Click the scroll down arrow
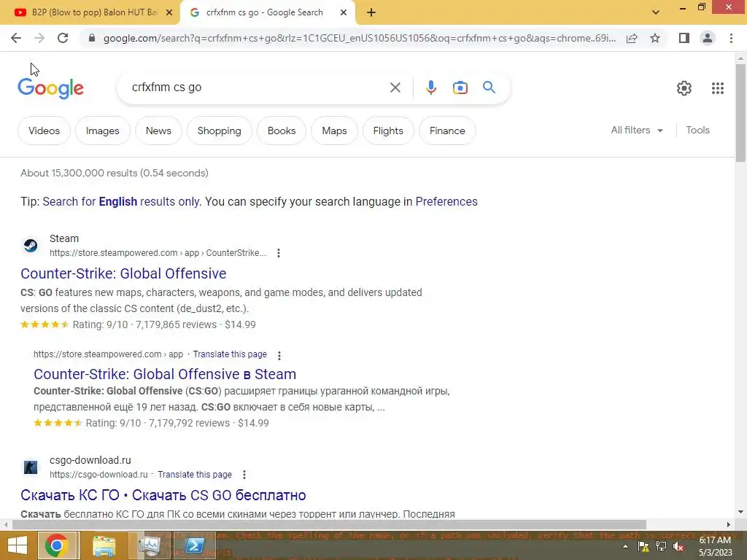The height and width of the screenshot is (560, 747). (x=740, y=512)
